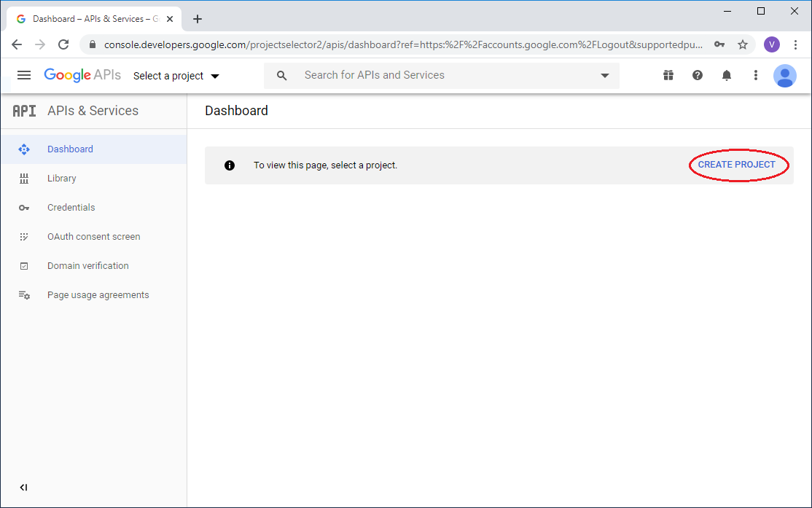Select the Dashboard – APIs & Services tab

tap(94, 19)
